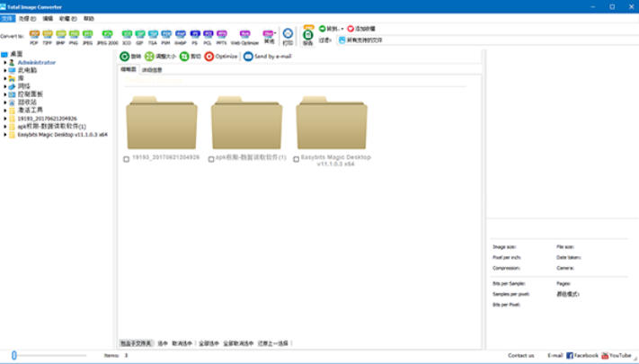Choose the ICO conversion icon

click(x=127, y=34)
